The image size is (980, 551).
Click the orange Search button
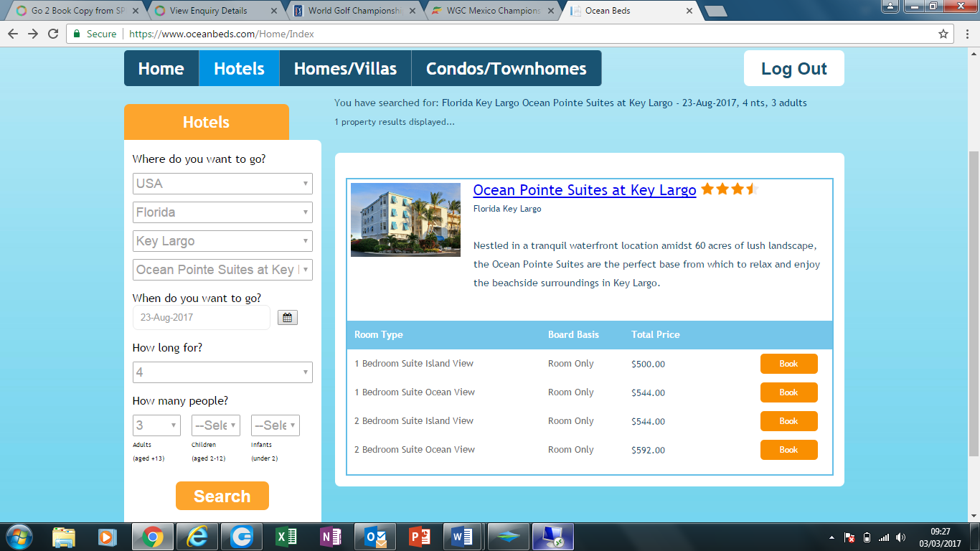tap(222, 496)
